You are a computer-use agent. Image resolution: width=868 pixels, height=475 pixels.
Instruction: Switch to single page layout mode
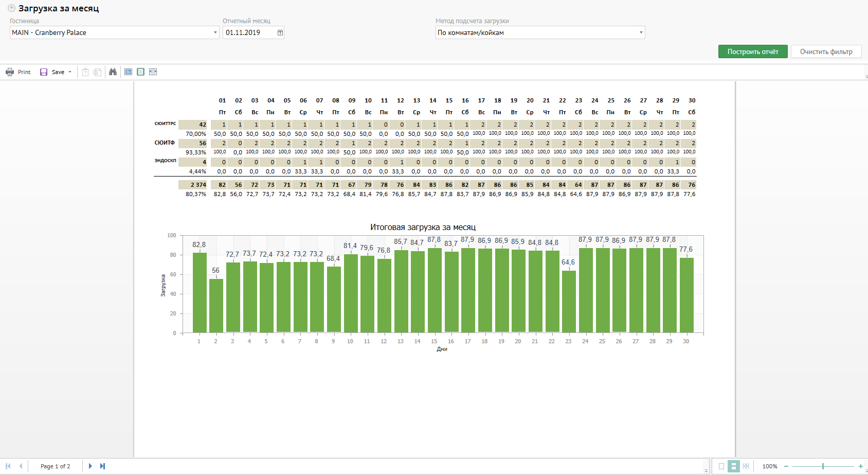(721, 466)
